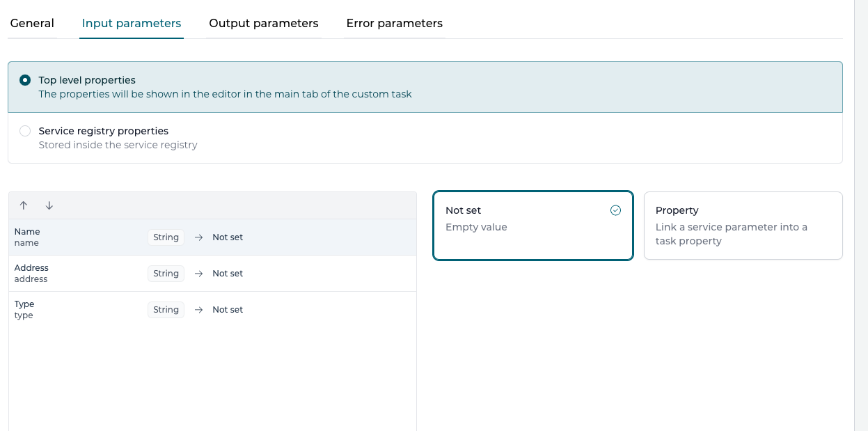Open the Error parameters tab
This screenshot has height=431, width=868.
click(x=394, y=23)
